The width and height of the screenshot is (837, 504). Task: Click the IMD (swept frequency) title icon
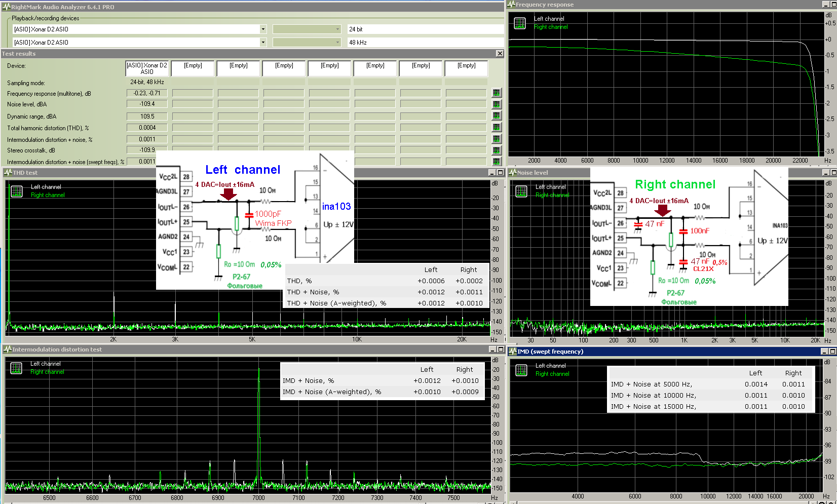pos(513,351)
